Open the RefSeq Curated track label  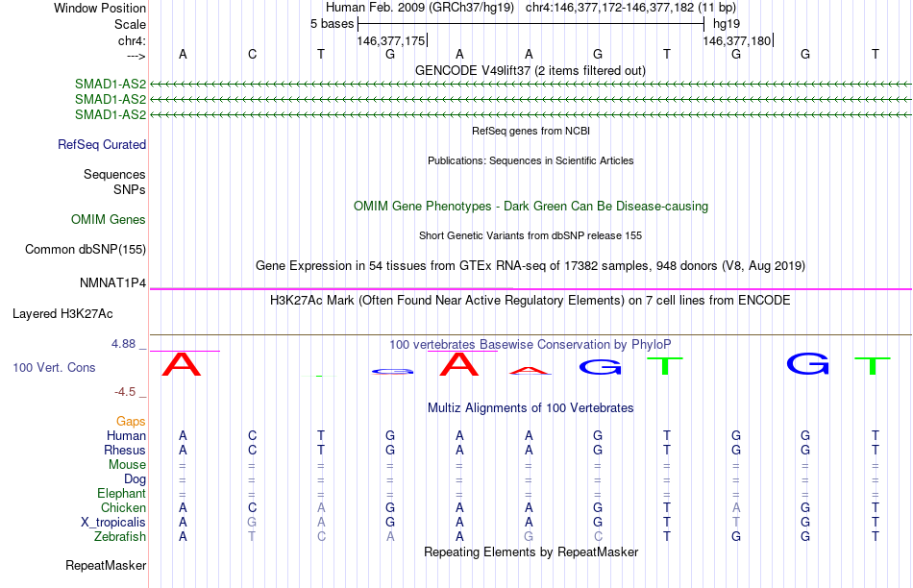point(102,144)
